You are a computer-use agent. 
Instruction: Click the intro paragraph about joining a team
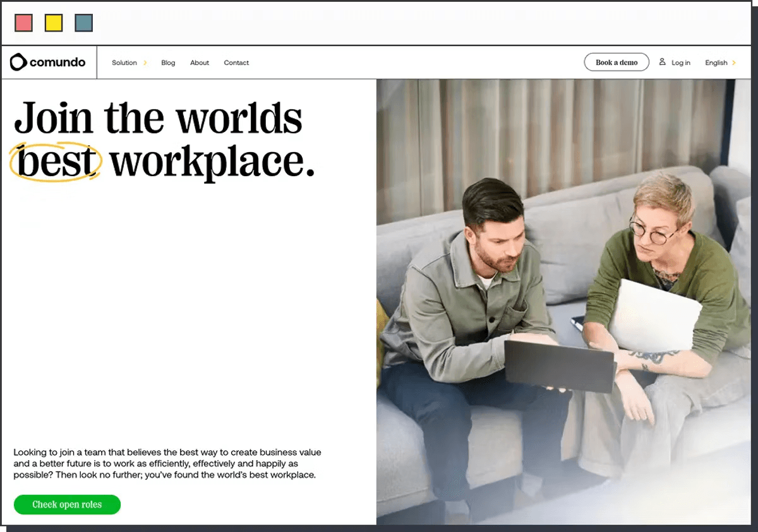[x=167, y=463]
